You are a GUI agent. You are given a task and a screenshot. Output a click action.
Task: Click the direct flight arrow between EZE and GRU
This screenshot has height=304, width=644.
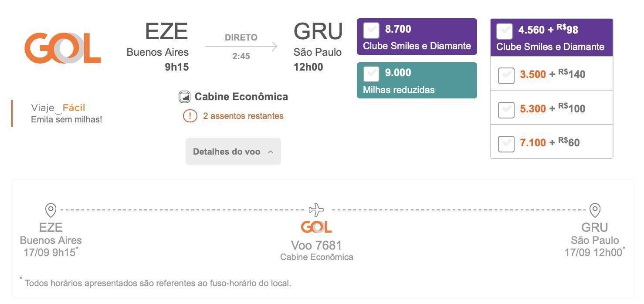241,46
